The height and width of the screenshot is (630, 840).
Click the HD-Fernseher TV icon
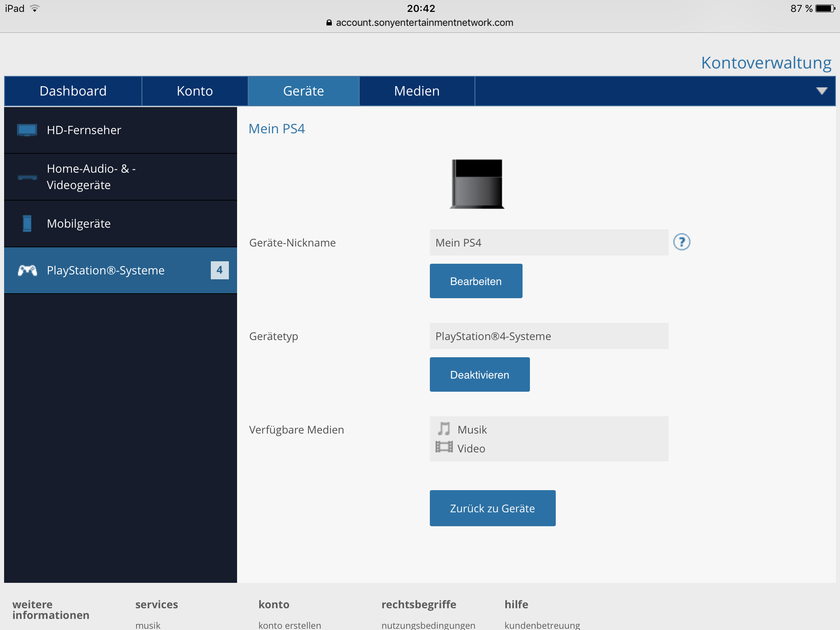[27, 130]
